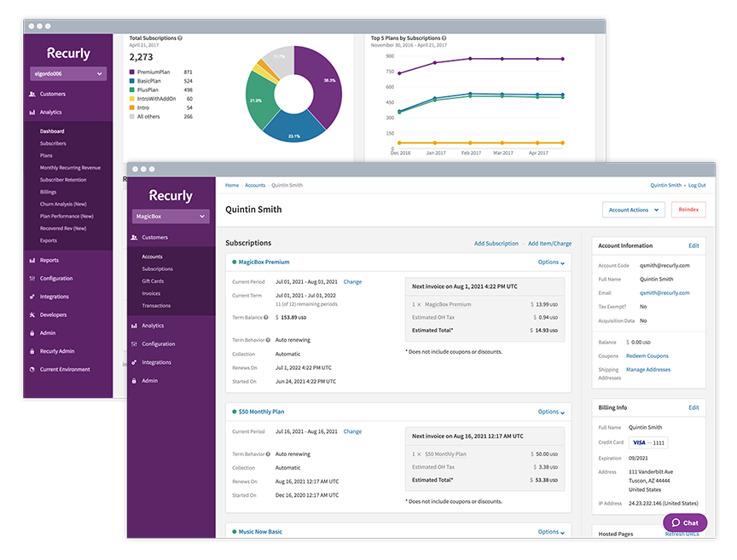Open Dashboard in back window Analytics submenu

52,131
